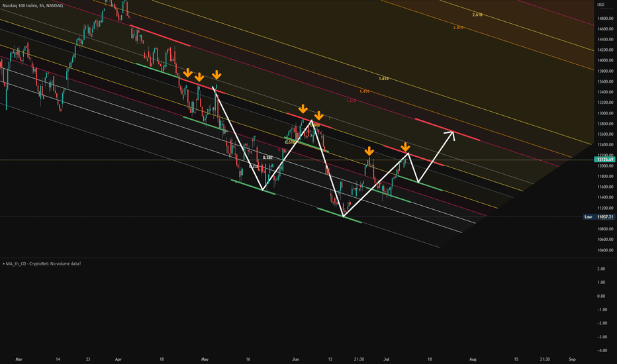Screen dimensions: 617x364
Task: Click the 11400.00 price axis label
Action: (605, 197)
